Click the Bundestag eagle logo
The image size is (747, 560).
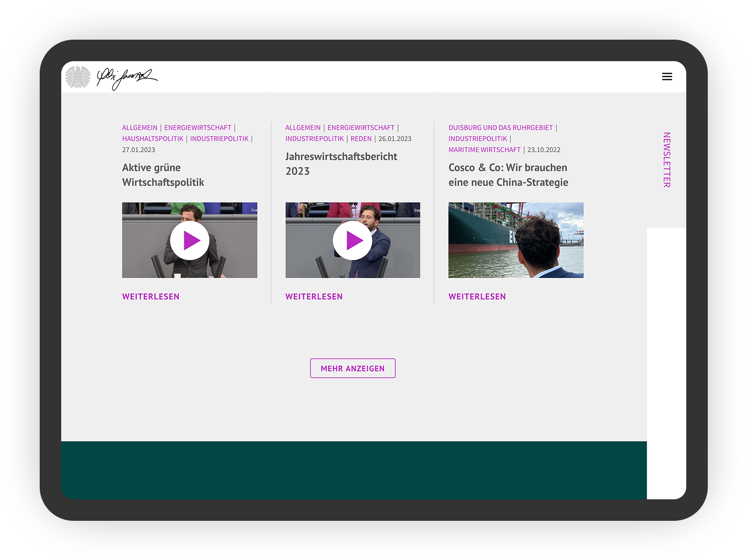[x=78, y=77]
